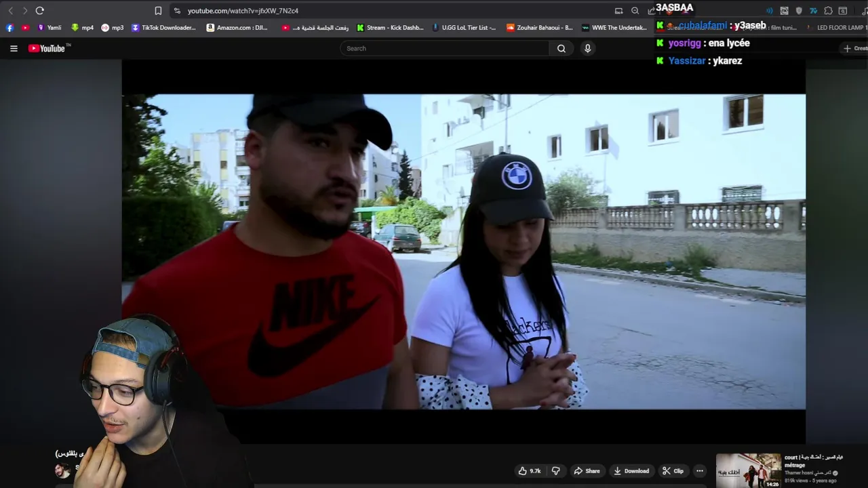Image resolution: width=868 pixels, height=488 pixels.
Task: Open the U.GG LoL Tier List bookmark
Action: [x=464, y=28]
